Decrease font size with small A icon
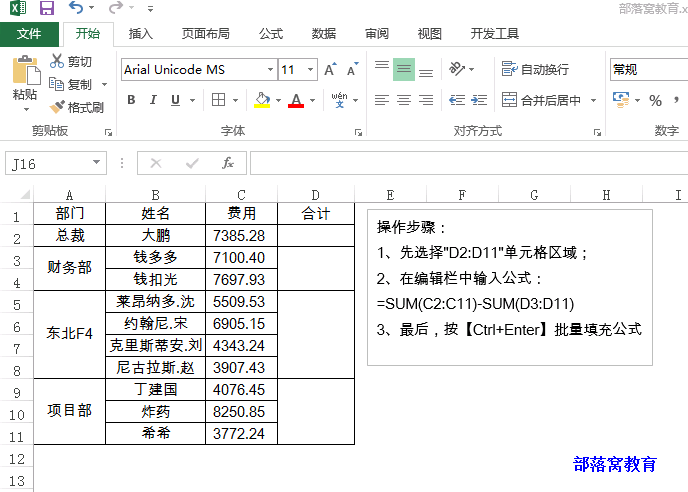Screen dimensions: 688x492 click(x=352, y=69)
